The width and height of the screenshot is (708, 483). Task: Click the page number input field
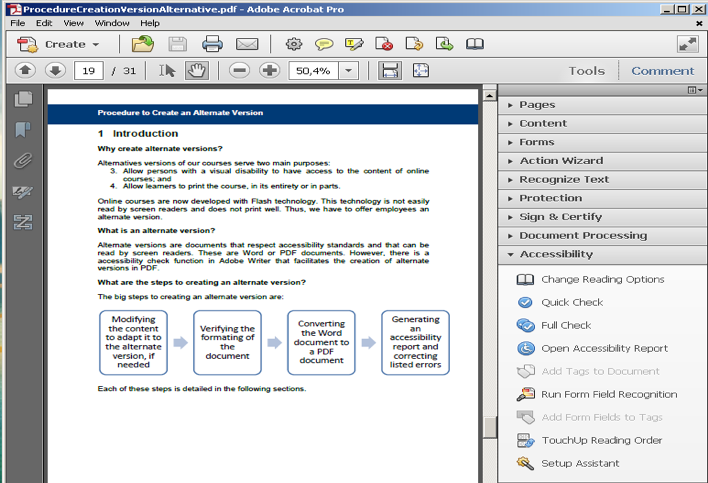pyautogui.click(x=89, y=70)
